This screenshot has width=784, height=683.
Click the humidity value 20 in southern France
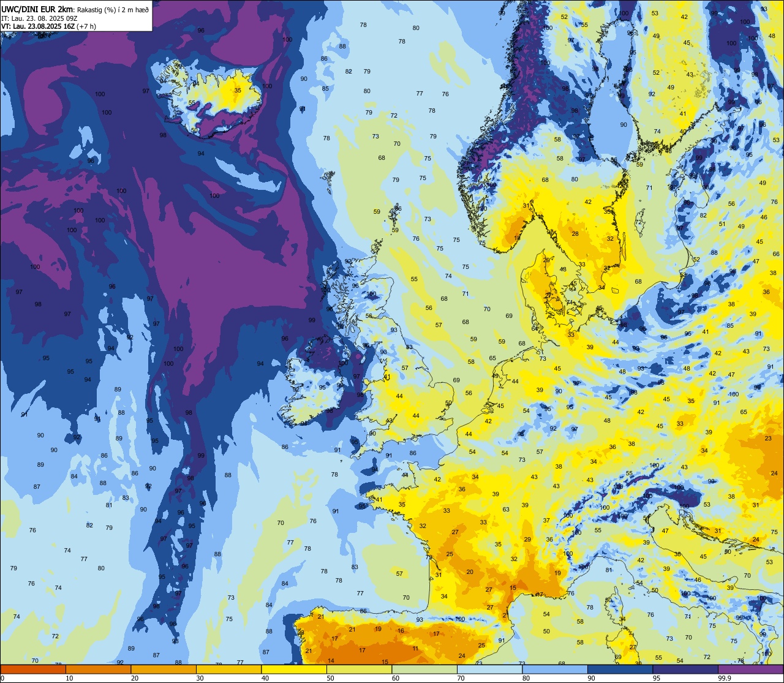tap(470, 572)
